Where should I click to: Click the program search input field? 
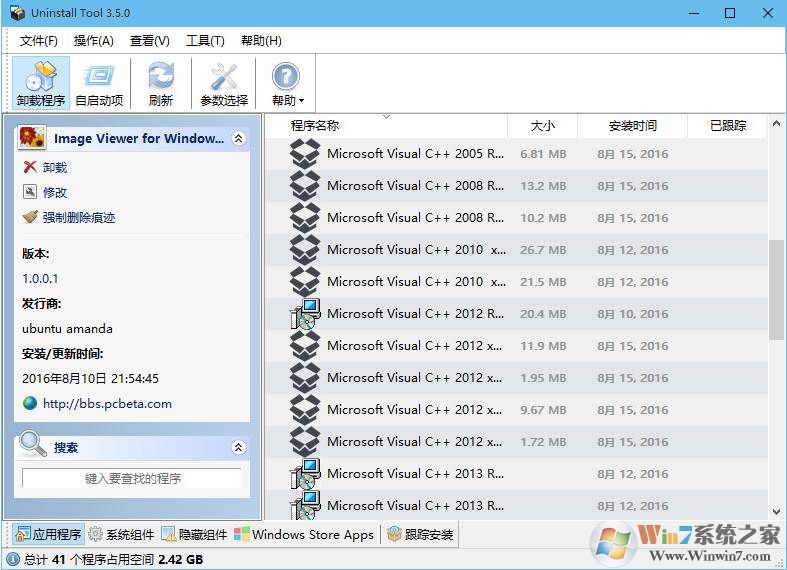click(x=132, y=478)
